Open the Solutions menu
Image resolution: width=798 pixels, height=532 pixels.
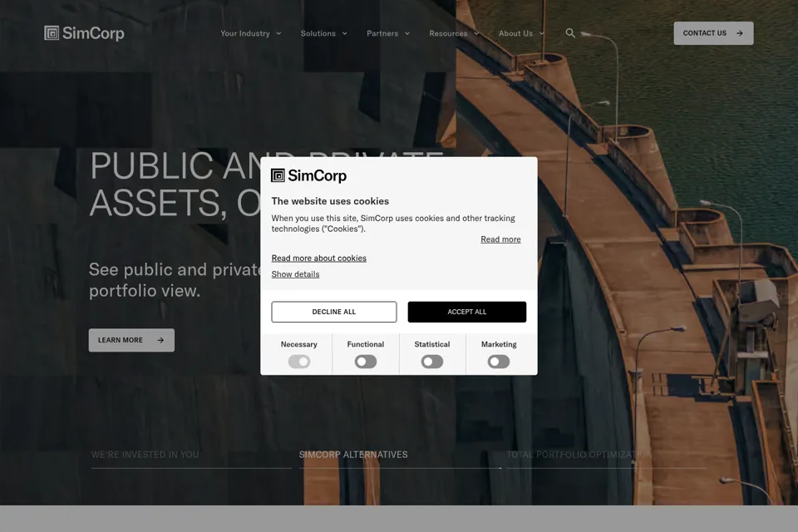tap(318, 33)
